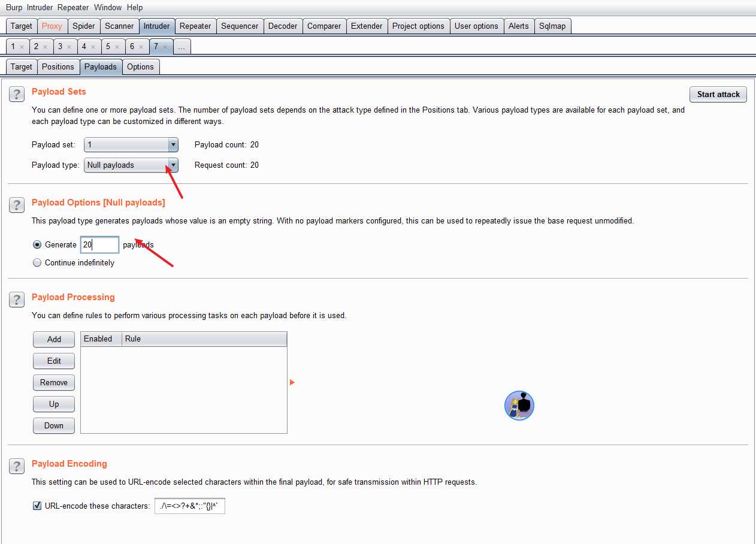Switch to the main Target tab
756x544 pixels.
pos(22,26)
